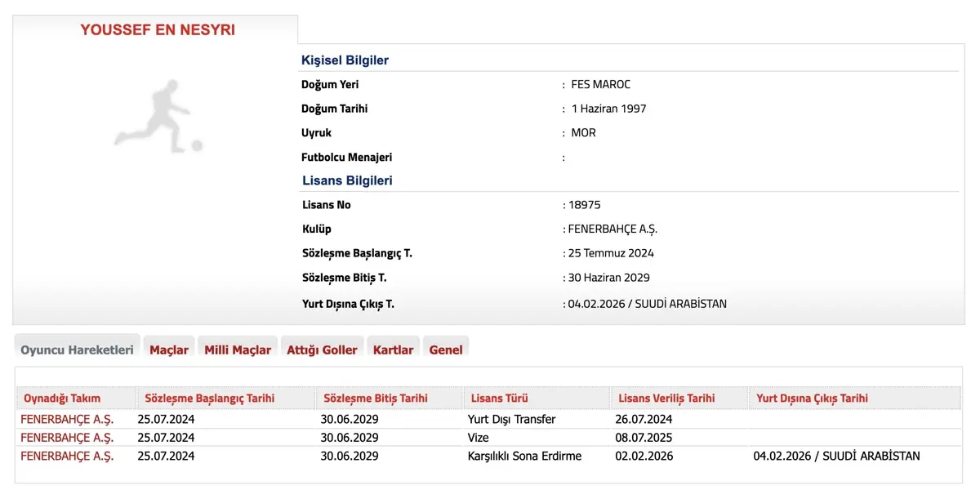Select the Yurt Dışına Çıkış Tarihi column header

812,399
